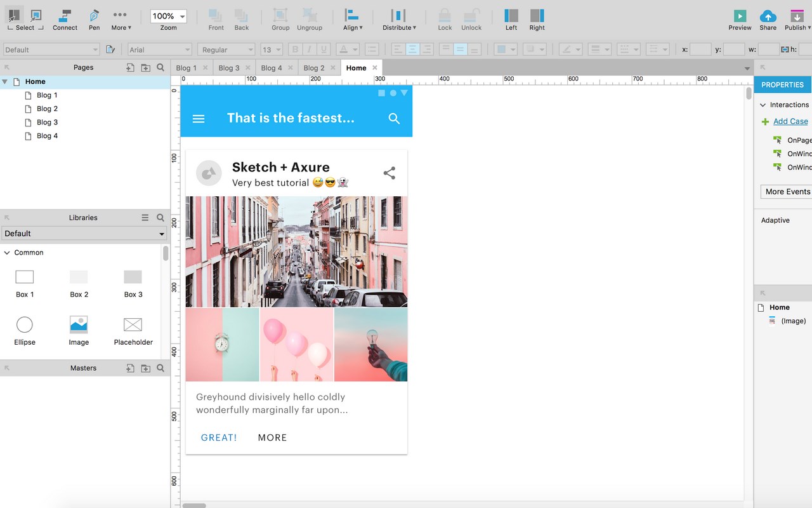Screen dimensions: 812x508
Task: Toggle underline text formatting
Action: pos(324,50)
